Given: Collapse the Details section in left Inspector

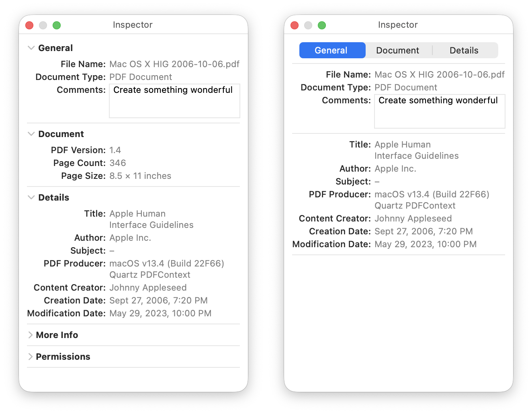Looking at the screenshot, I should pos(31,197).
